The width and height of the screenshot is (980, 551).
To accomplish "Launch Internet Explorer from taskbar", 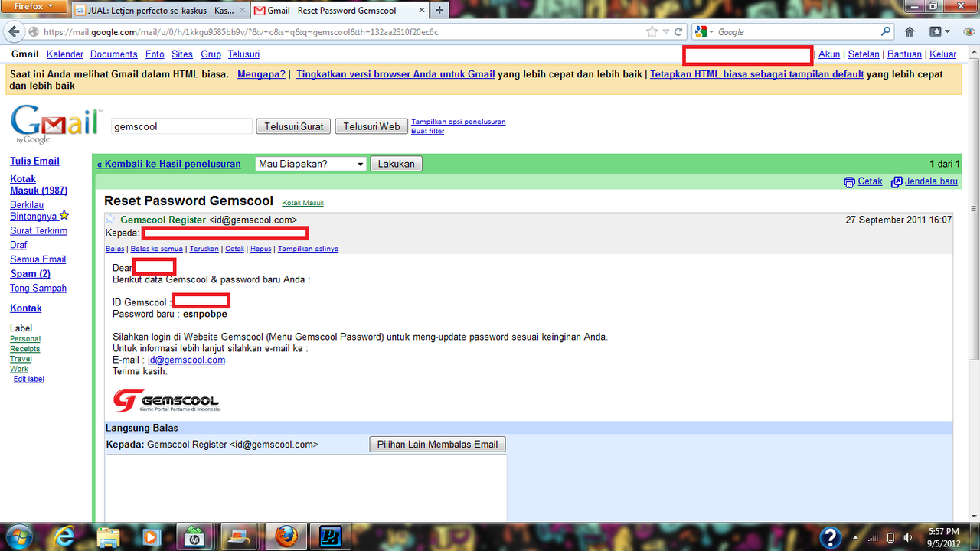I will click(x=65, y=536).
